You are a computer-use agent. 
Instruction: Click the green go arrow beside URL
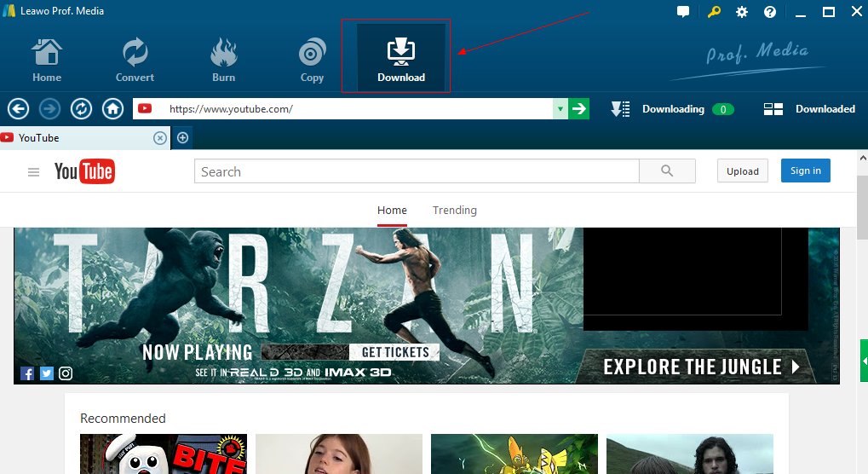579,108
